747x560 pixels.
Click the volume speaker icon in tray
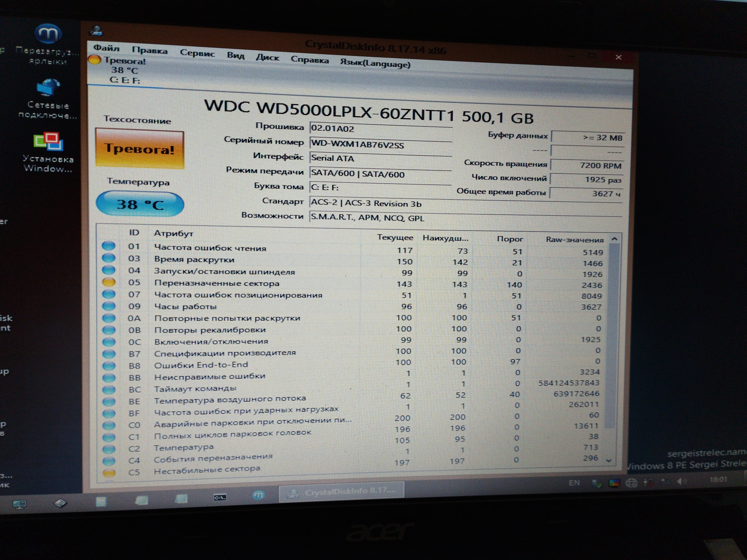[681, 481]
